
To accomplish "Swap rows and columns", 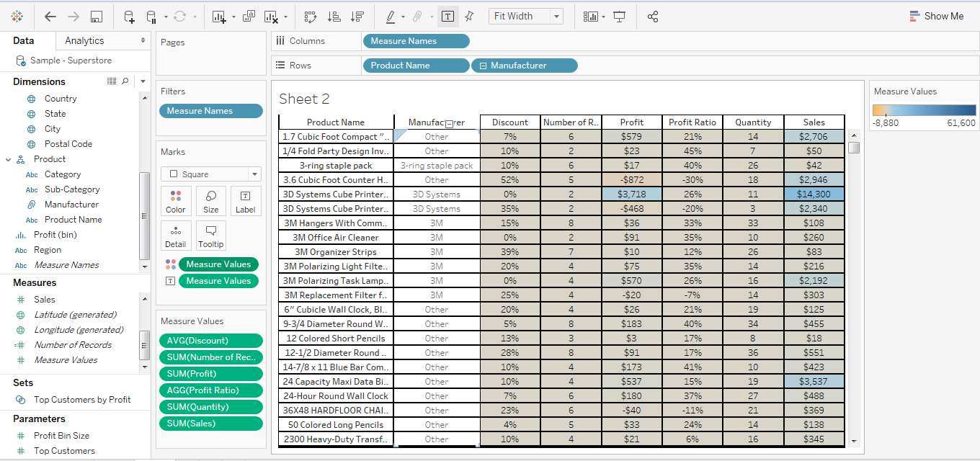I will point(311,16).
